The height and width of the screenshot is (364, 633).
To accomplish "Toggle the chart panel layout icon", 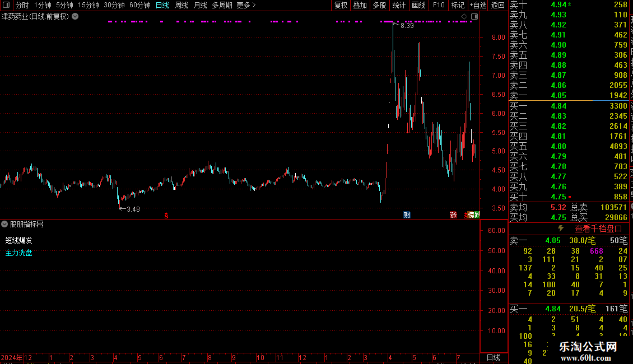I will (474, 17).
